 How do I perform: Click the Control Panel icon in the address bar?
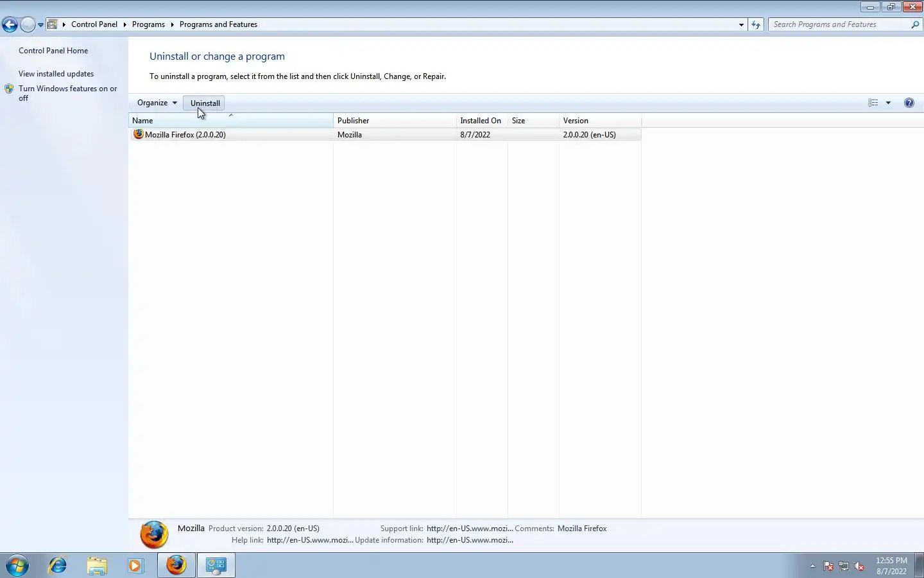point(53,24)
